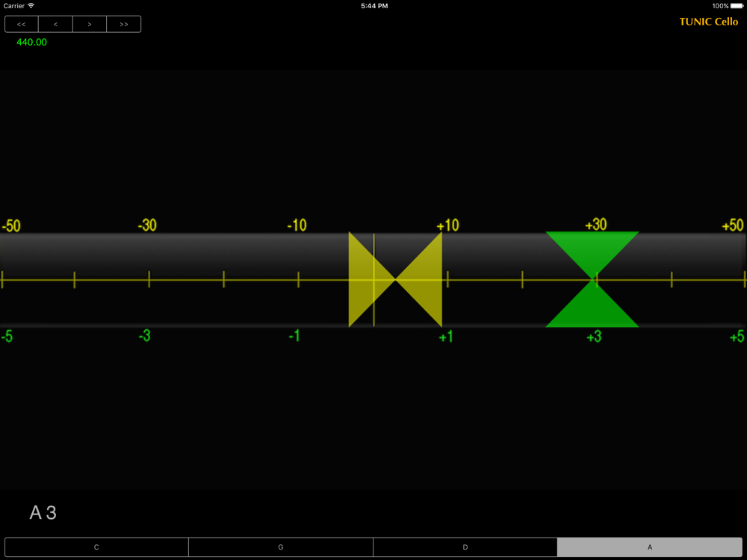747x560 pixels.
Task: Select the D string tab
Action: (465, 547)
